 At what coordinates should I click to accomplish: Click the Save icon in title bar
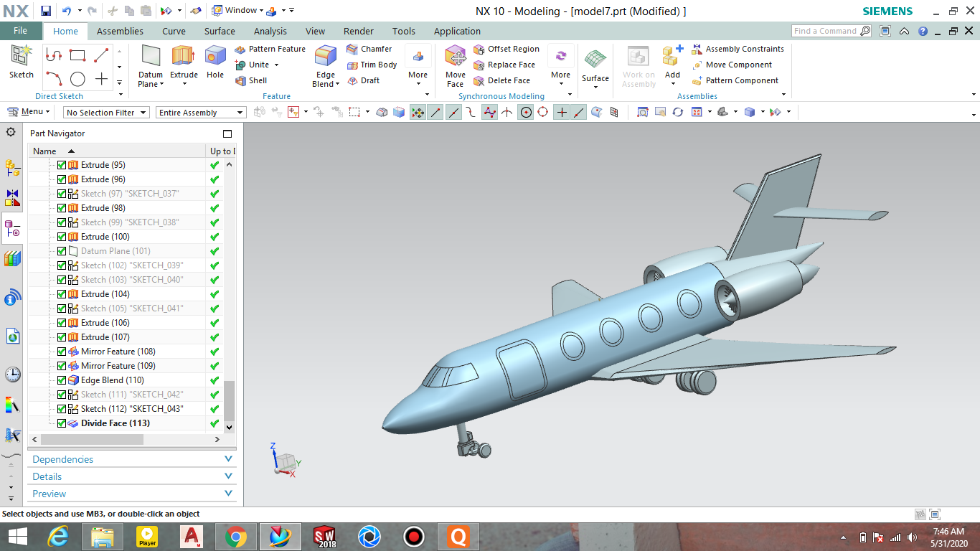coord(45,11)
